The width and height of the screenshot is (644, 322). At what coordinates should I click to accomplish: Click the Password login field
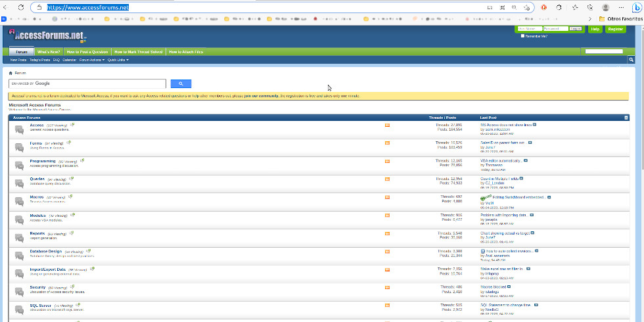tap(556, 29)
